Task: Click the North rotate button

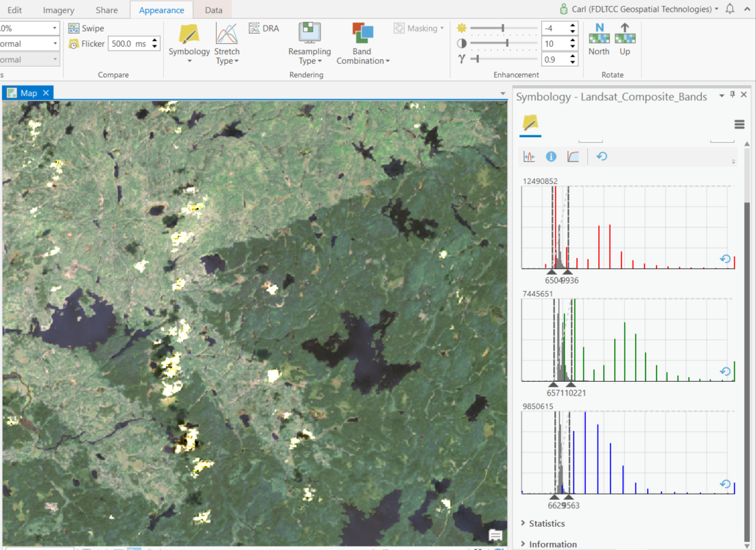Action: tap(598, 40)
